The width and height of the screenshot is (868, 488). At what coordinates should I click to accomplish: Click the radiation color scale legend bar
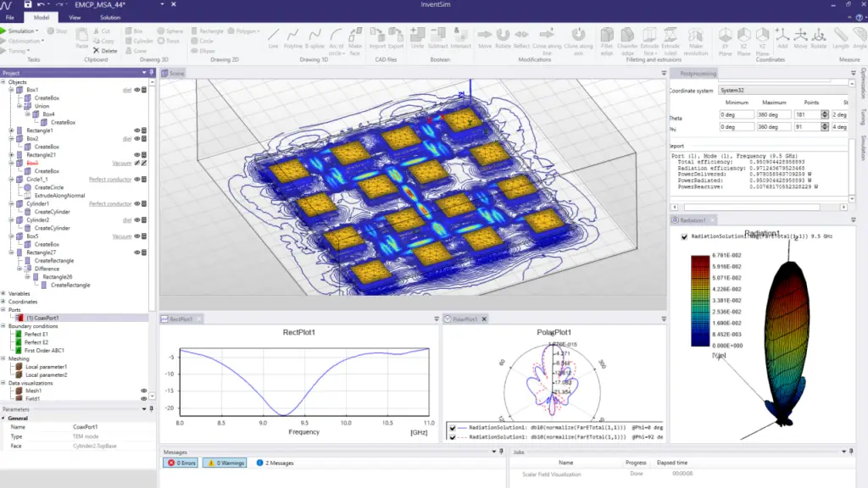pyautogui.click(x=698, y=301)
